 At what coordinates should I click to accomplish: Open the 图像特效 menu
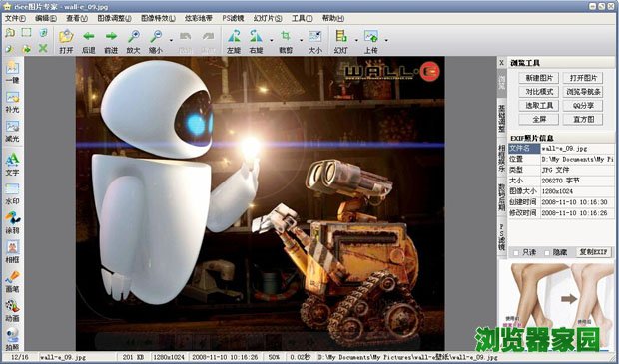click(x=158, y=18)
